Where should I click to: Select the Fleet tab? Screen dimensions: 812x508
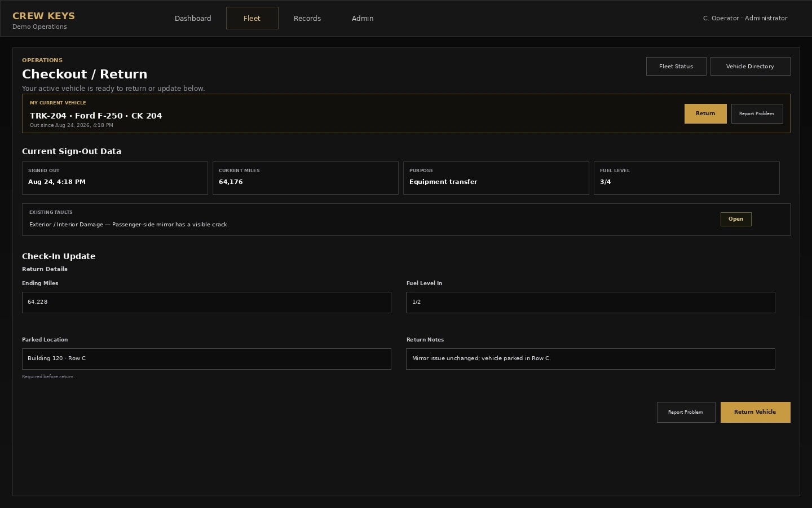[x=252, y=18]
